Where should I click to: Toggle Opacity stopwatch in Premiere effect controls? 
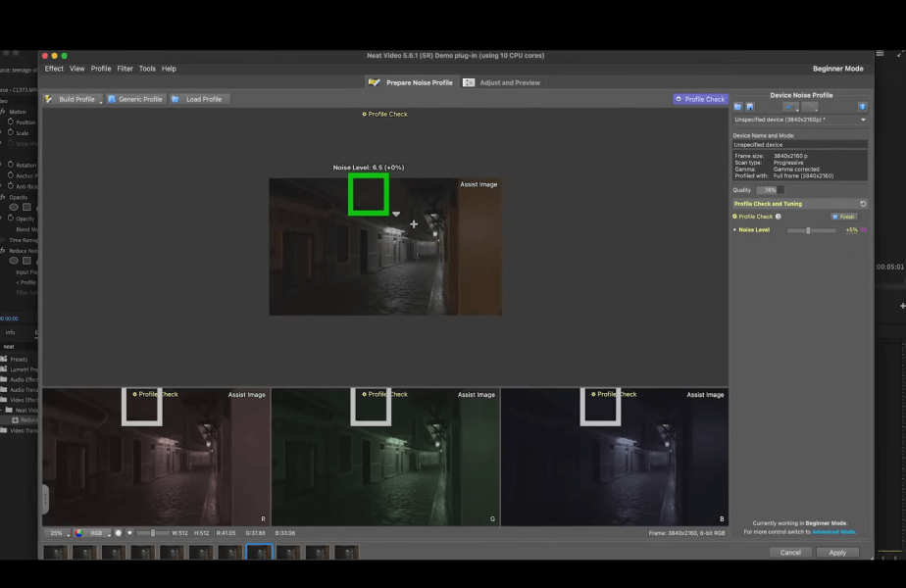pos(11,219)
